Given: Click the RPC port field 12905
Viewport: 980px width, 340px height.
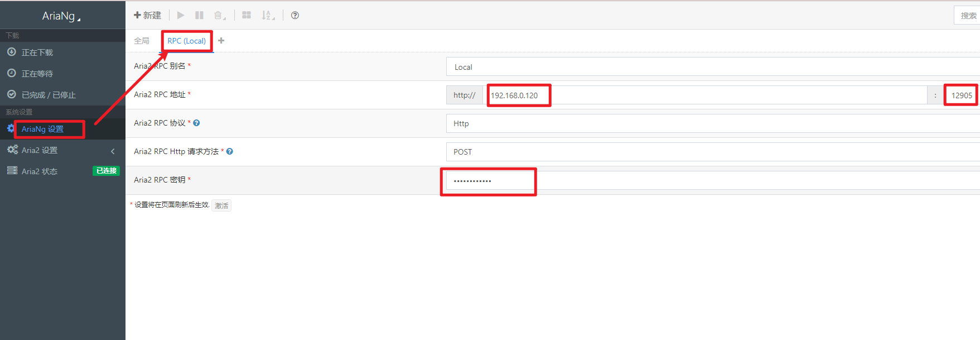Looking at the screenshot, I should [x=962, y=95].
